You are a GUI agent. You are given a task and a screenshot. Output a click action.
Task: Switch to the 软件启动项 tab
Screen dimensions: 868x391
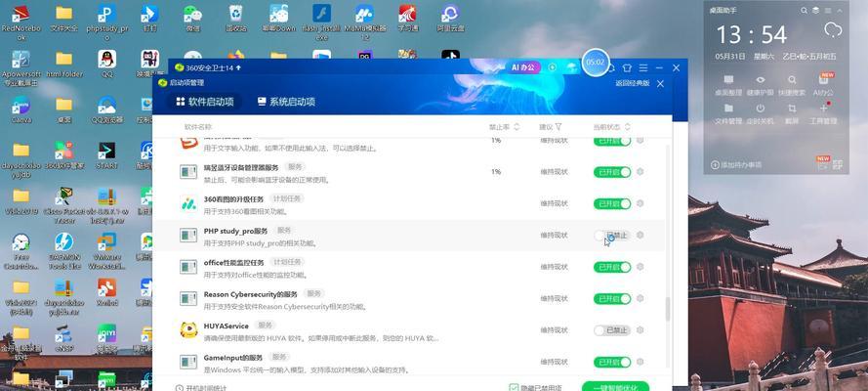click(x=205, y=102)
